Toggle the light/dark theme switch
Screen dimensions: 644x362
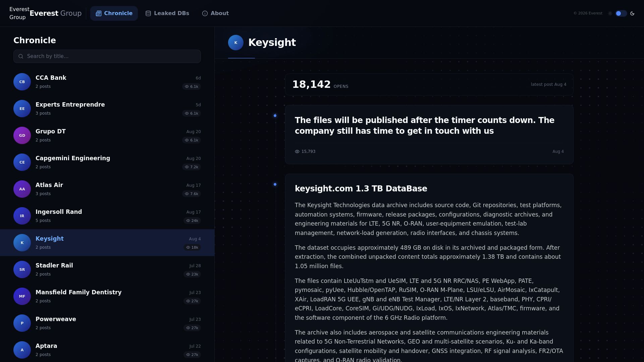click(621, 13)
